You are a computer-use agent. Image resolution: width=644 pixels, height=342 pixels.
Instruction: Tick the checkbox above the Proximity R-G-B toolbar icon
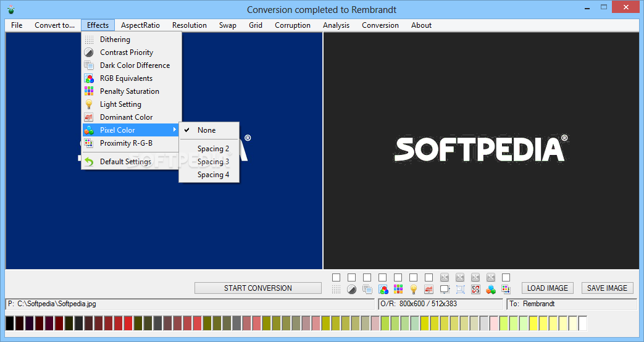pos(506,278)
